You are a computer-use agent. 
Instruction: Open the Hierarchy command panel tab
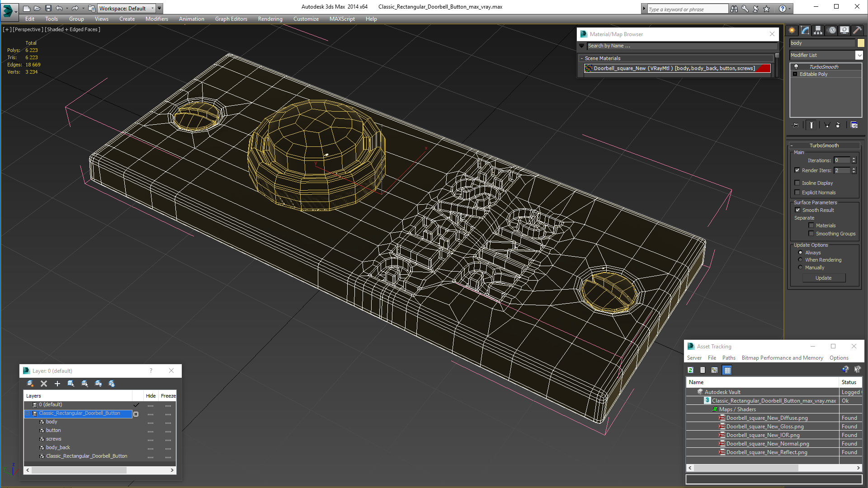tap(818, 30)
